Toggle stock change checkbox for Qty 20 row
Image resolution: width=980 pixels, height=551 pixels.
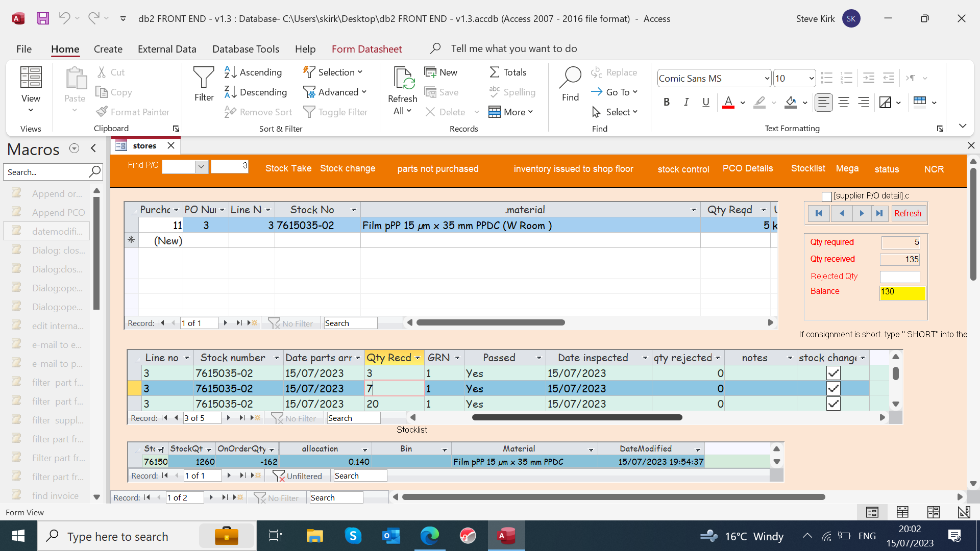(833, 404)
